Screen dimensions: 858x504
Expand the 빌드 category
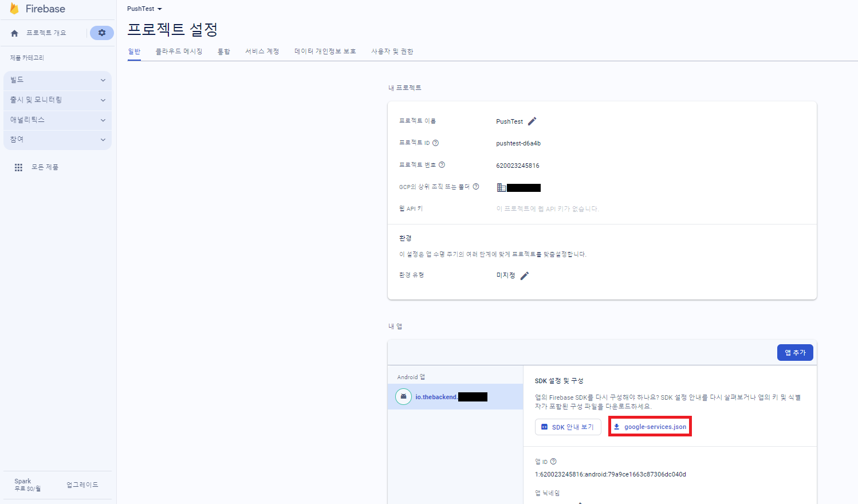(x=57, y=80)
